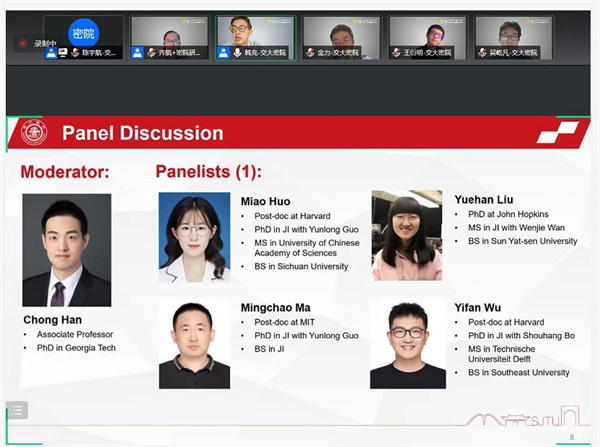Click Yuehan Liu's panelist photo

[x=407, y=235]
